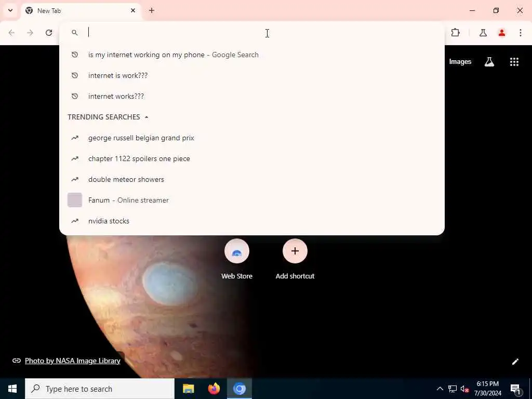This screenshot has height=399, width=532.
Task: Click the Fanum thumbnail image
Action: tap(75, 200)
